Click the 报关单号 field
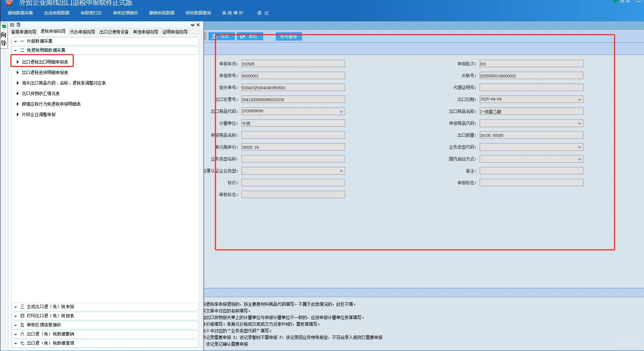644x351 pixels. (293, 87)
